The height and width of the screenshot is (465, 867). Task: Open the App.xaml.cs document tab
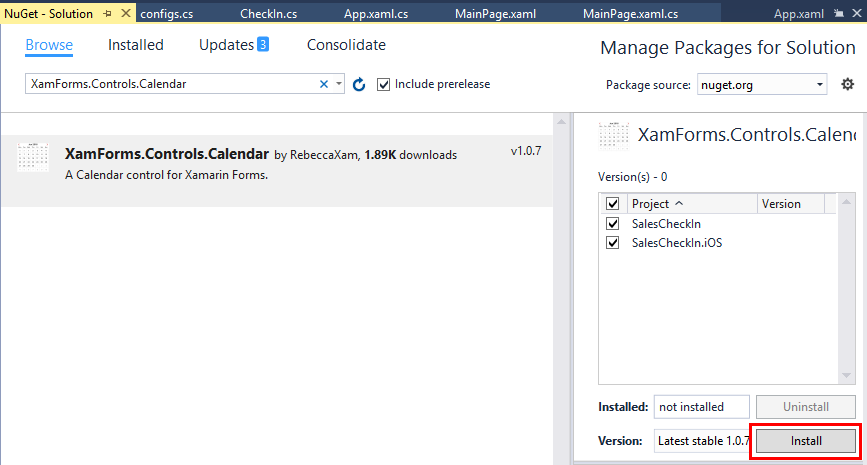coord(376,14)
